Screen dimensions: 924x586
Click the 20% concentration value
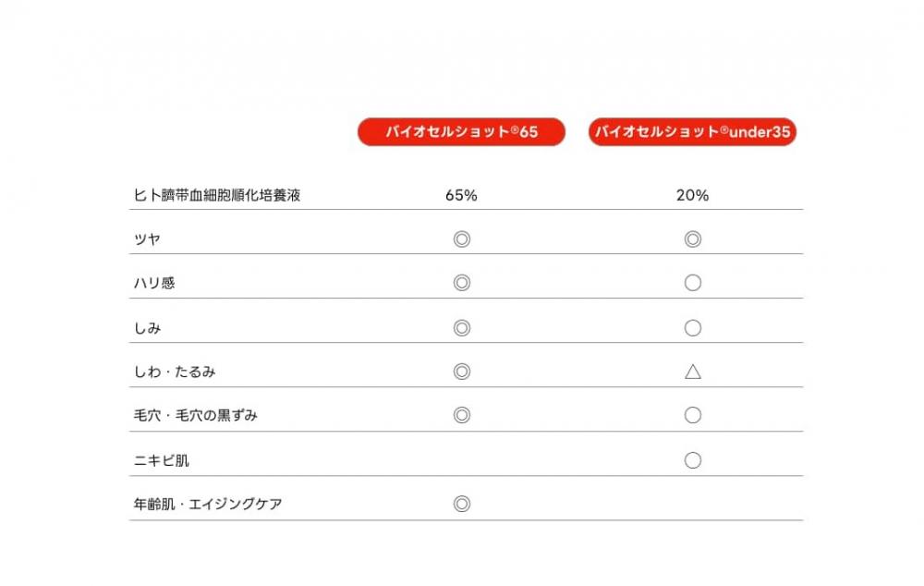coord(692,195)
